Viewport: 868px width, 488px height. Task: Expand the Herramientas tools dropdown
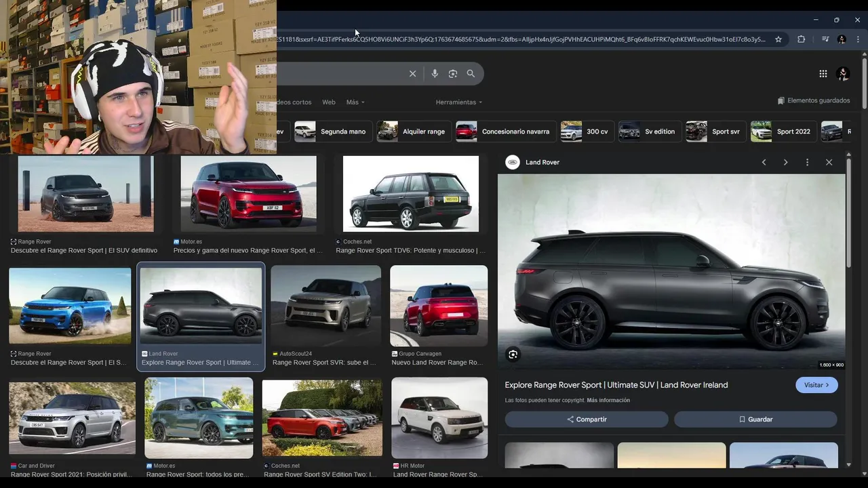(x=459, y=102)
